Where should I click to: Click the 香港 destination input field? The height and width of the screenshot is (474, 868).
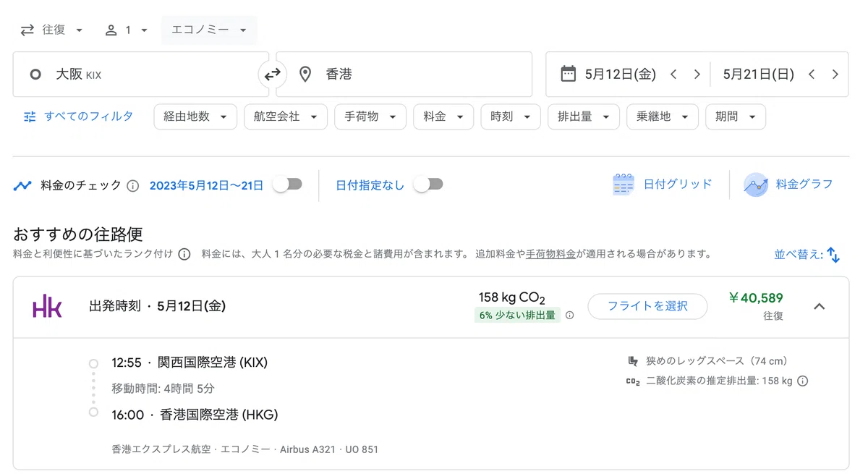pos(404,74)
